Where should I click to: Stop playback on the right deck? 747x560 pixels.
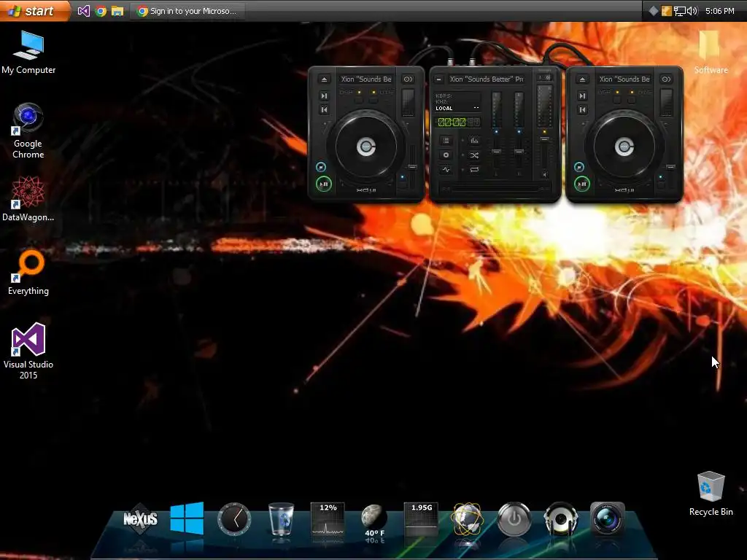point(578,167)
